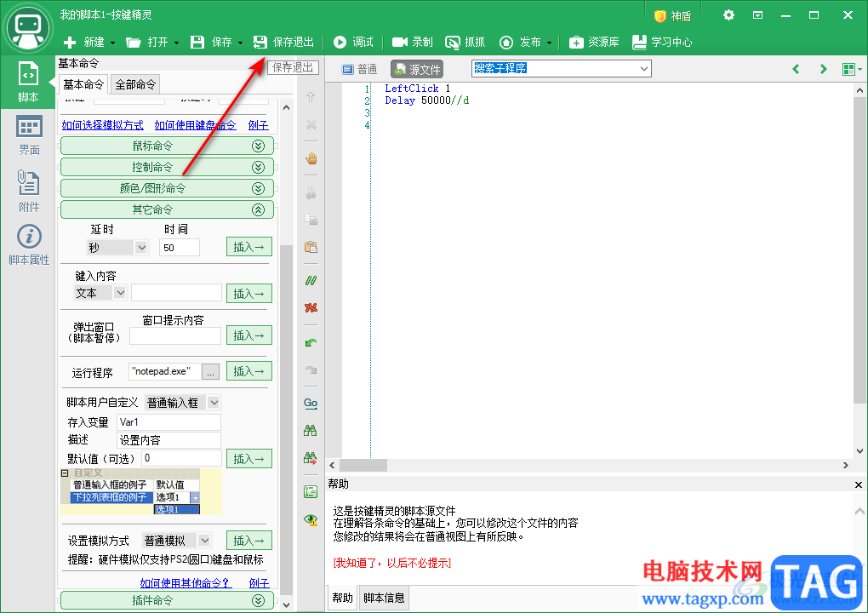The image size is (868, 613).
Task: Open link 如何选择模拟方式
Action: click(x=102, y=125)
